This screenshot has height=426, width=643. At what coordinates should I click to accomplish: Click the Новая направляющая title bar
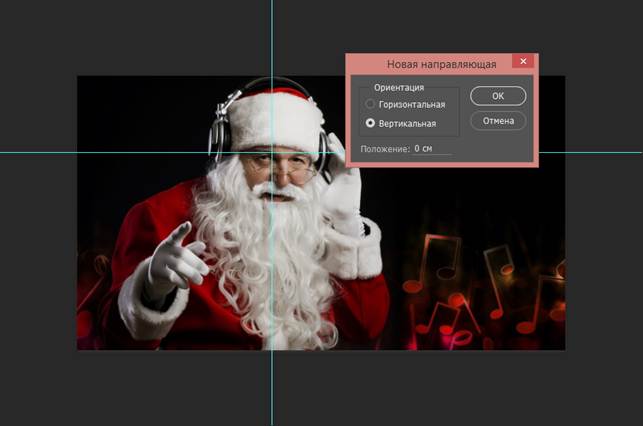[429, 64]
